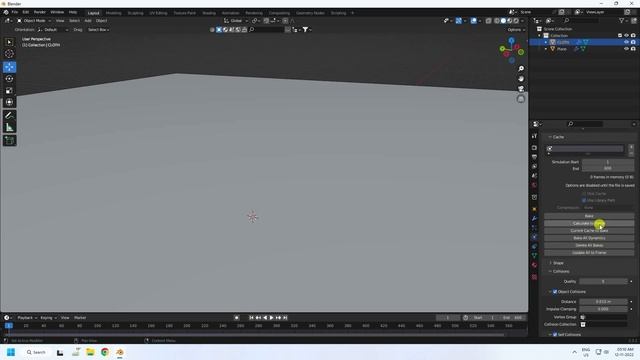Enable the Object Collisions checkbox
This screenshot has height=360, width=640.
(x=555, y=292)
